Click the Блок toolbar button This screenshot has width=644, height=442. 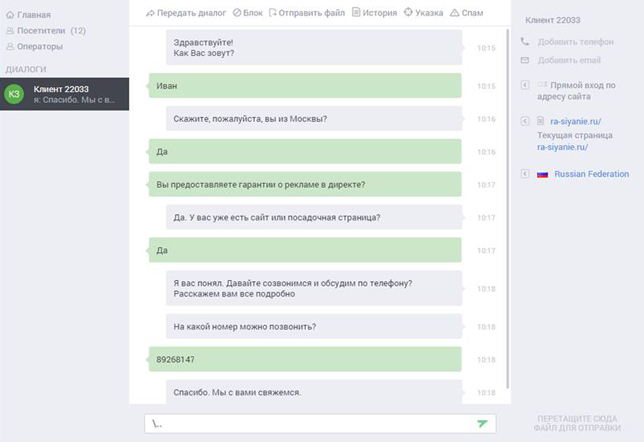(x=248, y=13)
